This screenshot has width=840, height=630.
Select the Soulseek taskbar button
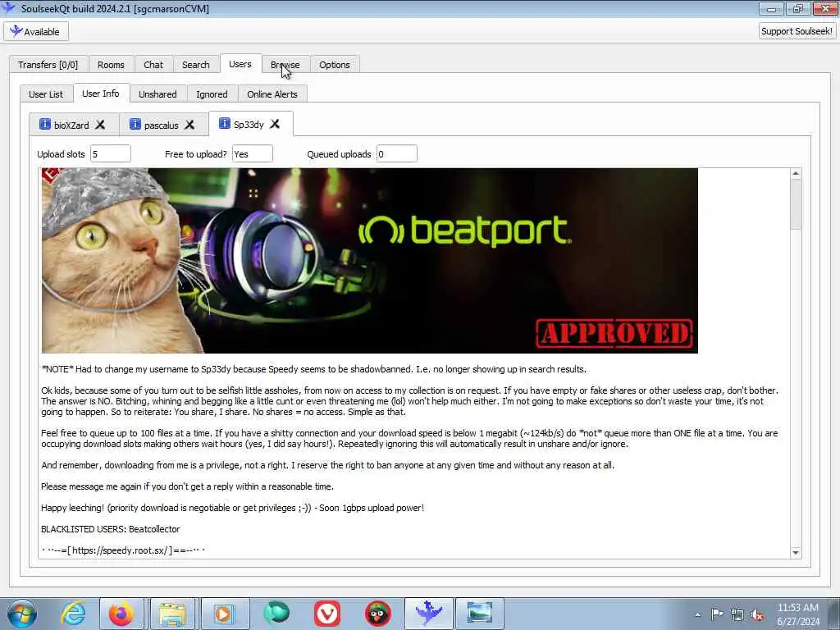click(x=428, y=614)
